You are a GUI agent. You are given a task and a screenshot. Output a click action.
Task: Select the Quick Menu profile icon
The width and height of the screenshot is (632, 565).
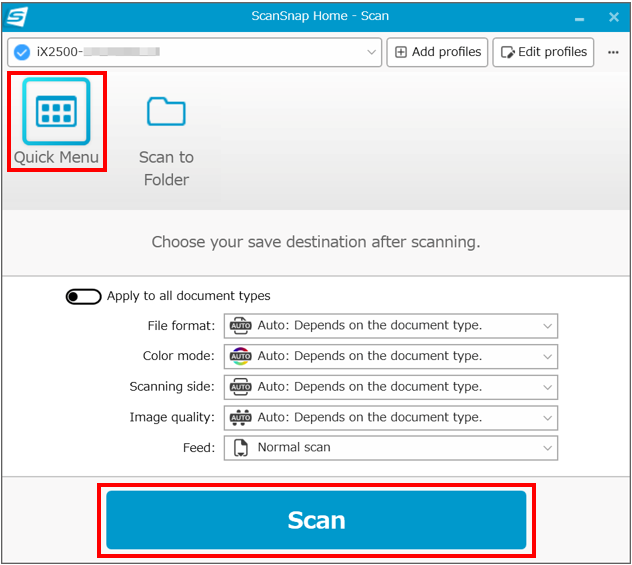pyautogui.click(x=56, y=112)
